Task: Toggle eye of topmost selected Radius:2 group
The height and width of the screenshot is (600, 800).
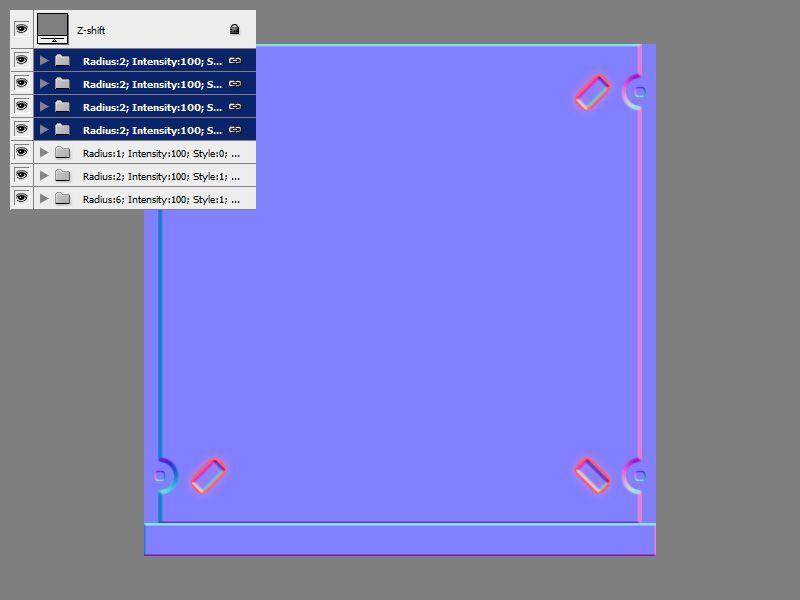Action: pos(21,60)
